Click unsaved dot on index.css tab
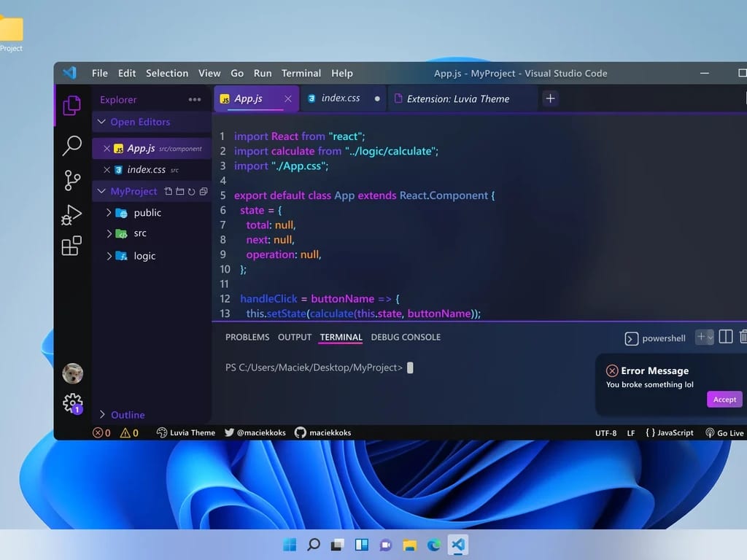Image resolution: width=747 pixels, height=560 pixels. click(x=377, y=98)
